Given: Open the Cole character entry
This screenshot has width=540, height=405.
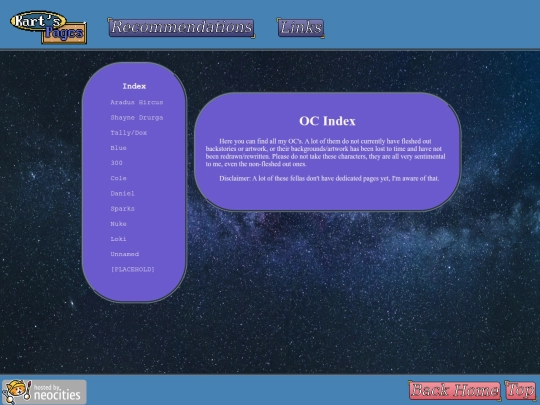Looking at the screenshot, I should [118, 178].
